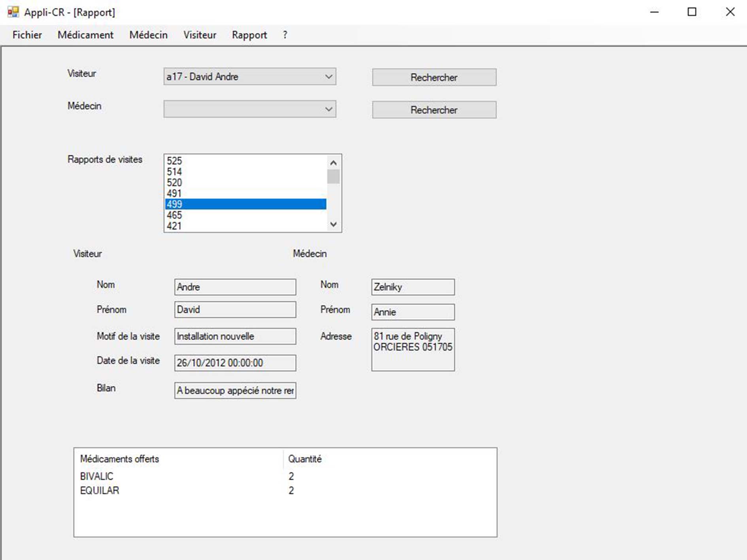This screenshot has height=560, width=747.
Task: Click the Date de la visite field
Action: [x=235, y=363]
